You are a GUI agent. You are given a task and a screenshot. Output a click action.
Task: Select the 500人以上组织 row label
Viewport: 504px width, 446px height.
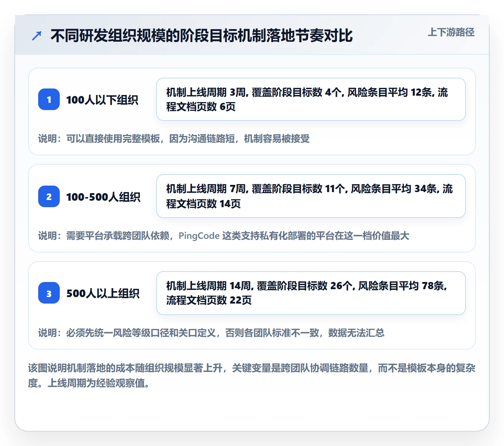103,293
